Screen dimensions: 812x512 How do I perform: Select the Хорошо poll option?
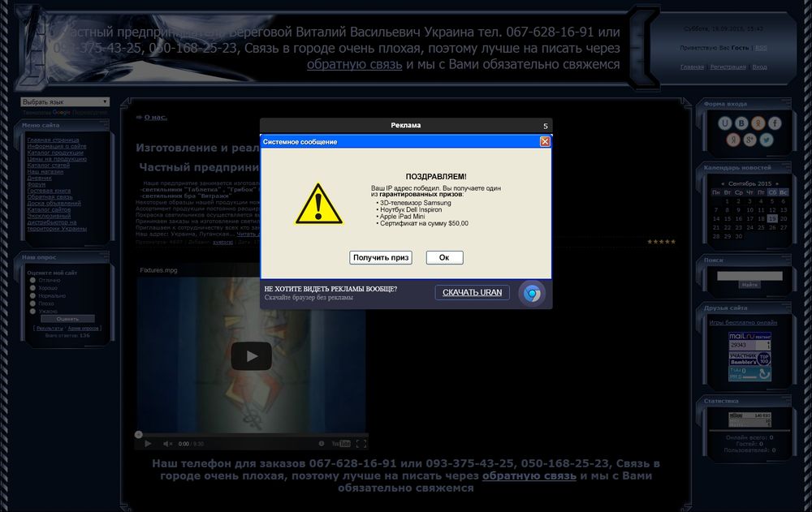tap(32, 288)
